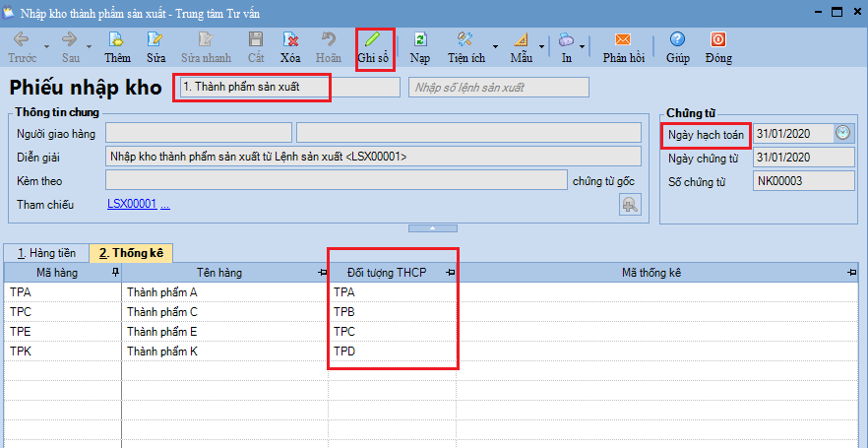This screenshot has width=868, height=448.
Task: Switch to the 1. Hàng tiền tab
Action: (x=46, y=253)
